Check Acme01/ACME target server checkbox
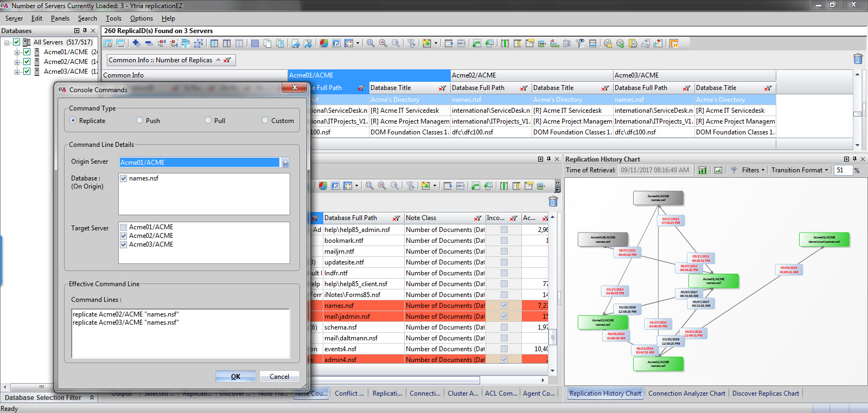 pyautogui.click(x=124, y=227)
